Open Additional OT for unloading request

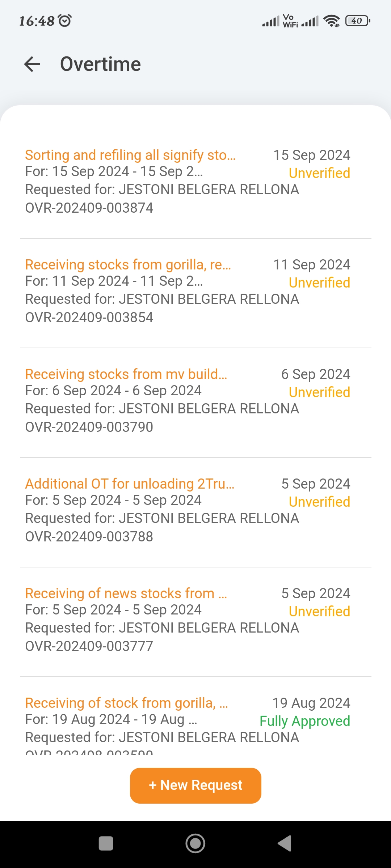click(x=130, y=484)
